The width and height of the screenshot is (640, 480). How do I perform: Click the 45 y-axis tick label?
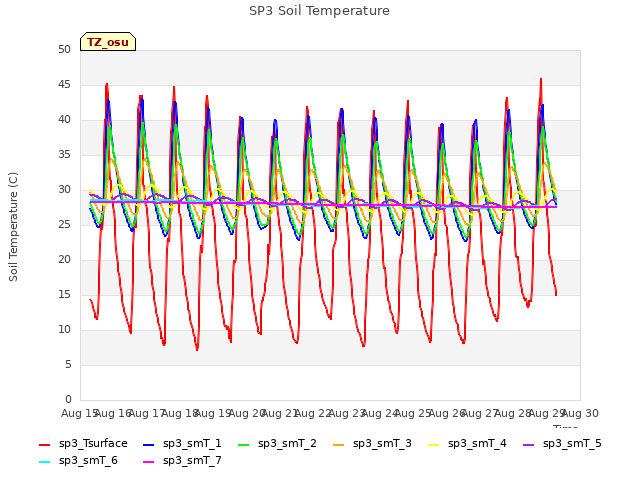point(64,84)
